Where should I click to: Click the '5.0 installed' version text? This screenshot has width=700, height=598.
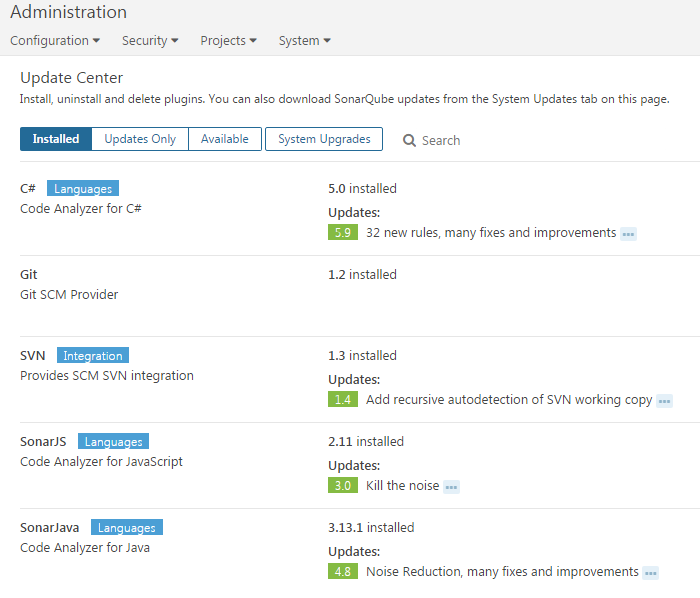coord(362,188)
